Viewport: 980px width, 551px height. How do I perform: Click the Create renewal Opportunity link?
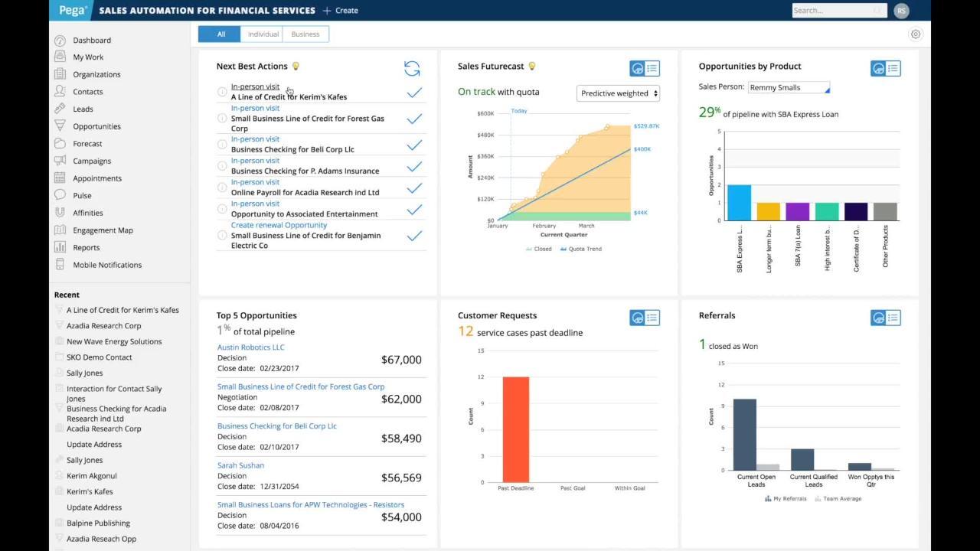point(279,225)
